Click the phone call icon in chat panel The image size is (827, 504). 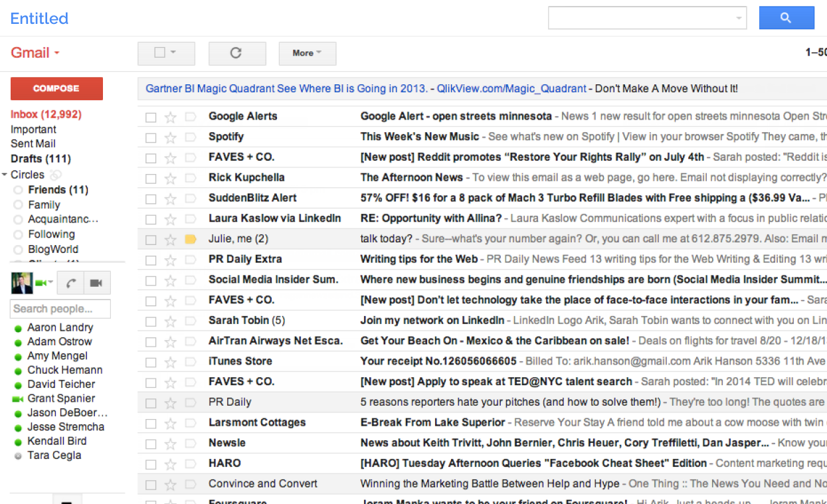[x=70, y=283]
